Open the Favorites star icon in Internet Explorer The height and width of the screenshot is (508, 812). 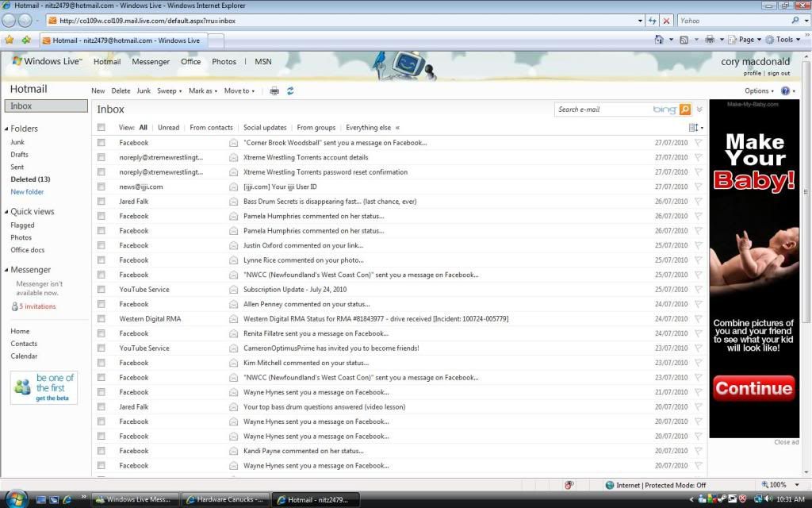click(10, 40)
